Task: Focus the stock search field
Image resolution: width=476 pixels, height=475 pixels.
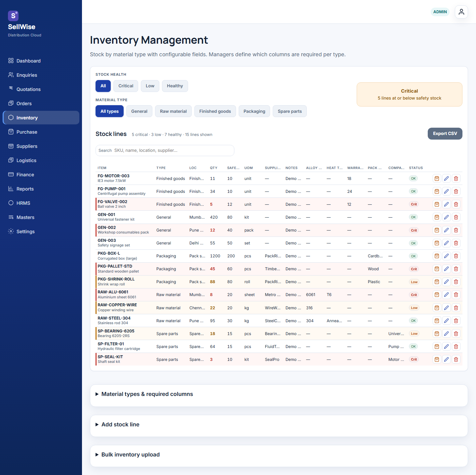Action: 165,151
